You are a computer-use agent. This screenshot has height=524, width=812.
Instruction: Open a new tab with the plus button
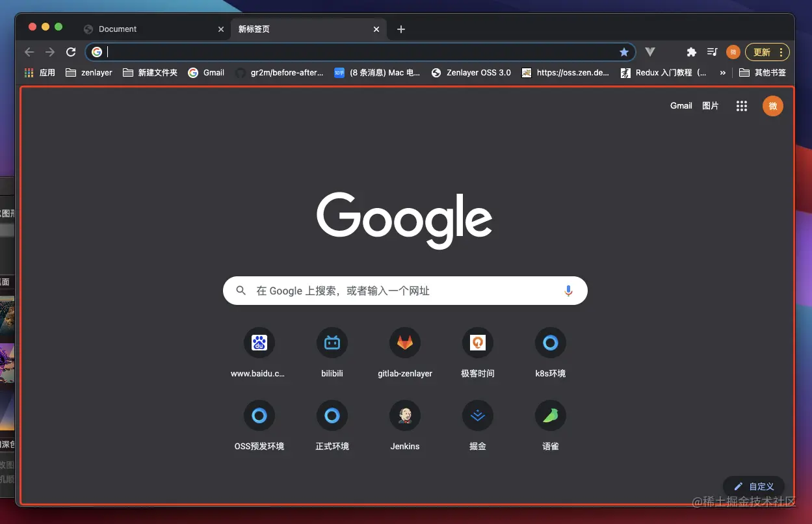coord(401,29)
